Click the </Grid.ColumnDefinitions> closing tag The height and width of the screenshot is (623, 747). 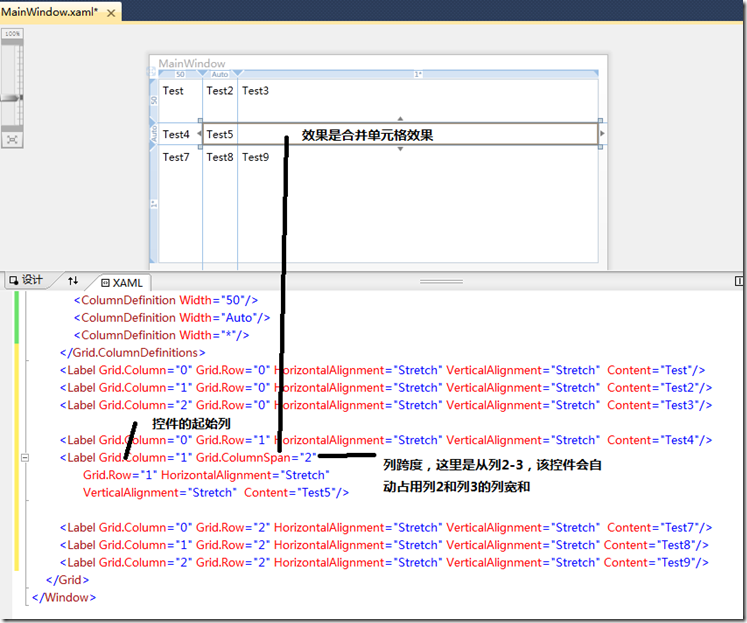[x=132, y=353]
